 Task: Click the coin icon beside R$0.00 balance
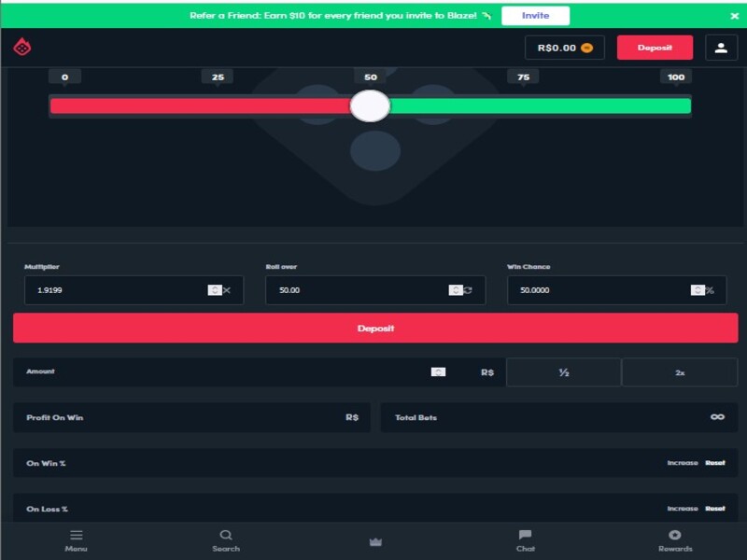[x=587, y=48]
